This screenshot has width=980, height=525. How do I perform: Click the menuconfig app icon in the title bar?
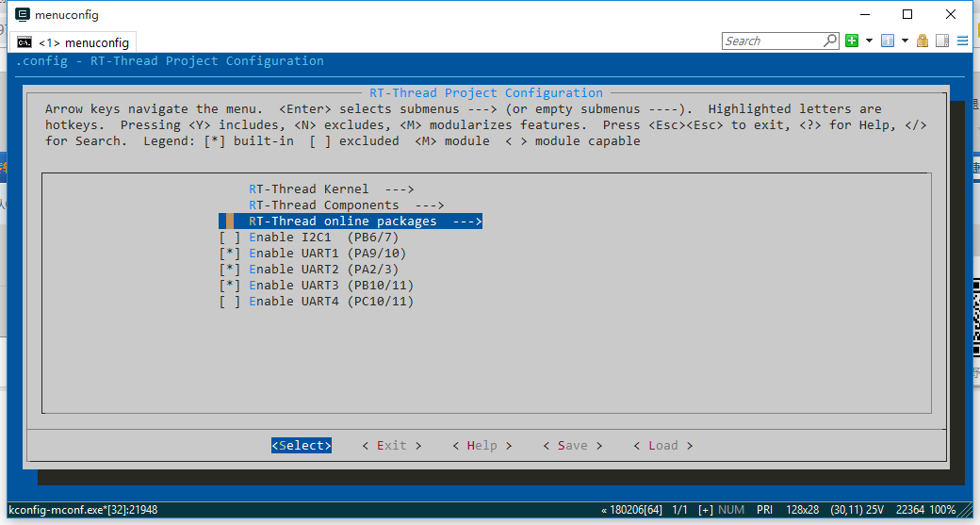(23, 14)
